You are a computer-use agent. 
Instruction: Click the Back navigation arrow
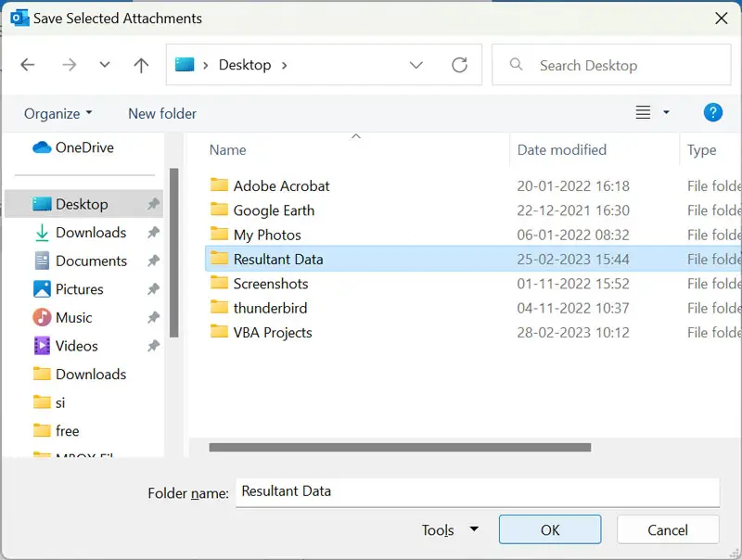click(x=28, y=65)
